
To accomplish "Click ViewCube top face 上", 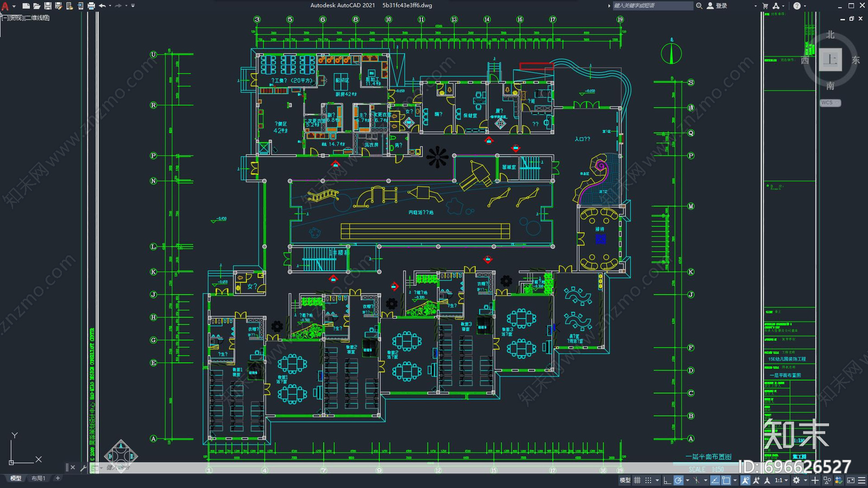I will click(830, 60).
